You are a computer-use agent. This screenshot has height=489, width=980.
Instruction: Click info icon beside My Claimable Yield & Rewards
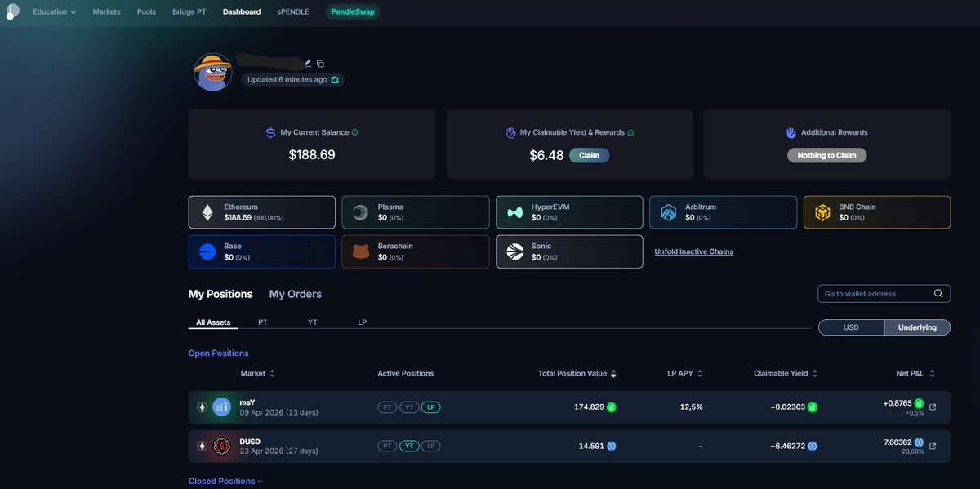click(630, 132)
